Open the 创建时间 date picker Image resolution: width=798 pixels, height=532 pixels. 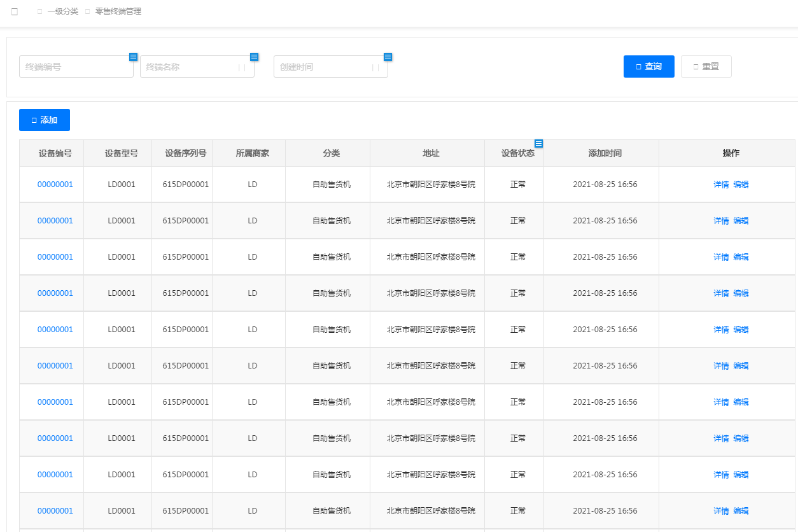(x=331, y=67)
